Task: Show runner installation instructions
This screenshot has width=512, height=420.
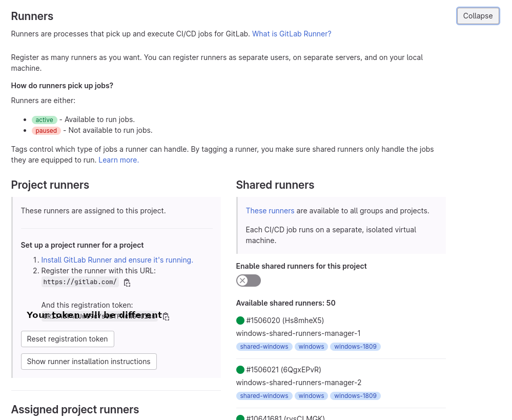Action: [89, 362]
